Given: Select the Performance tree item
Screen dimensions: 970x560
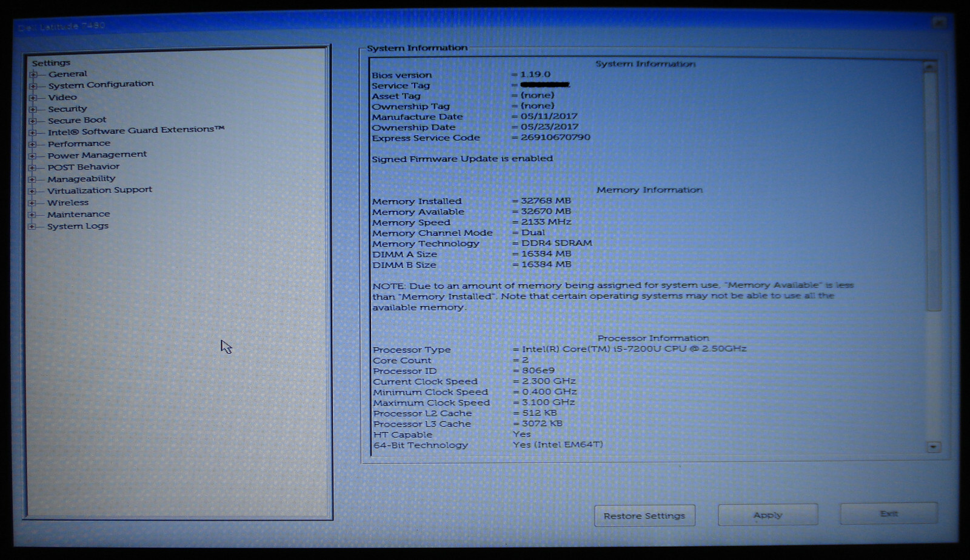Looking at the screenshot, I should click(x=79, y=144).
